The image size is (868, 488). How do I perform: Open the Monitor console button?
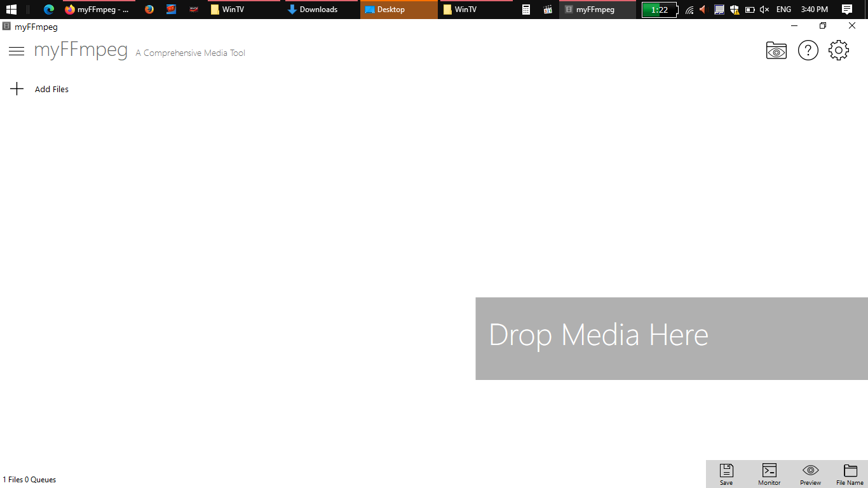769,474
